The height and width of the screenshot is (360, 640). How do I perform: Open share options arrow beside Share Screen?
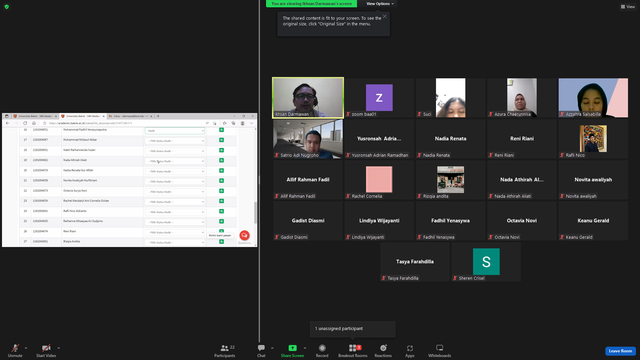(304, 348)
